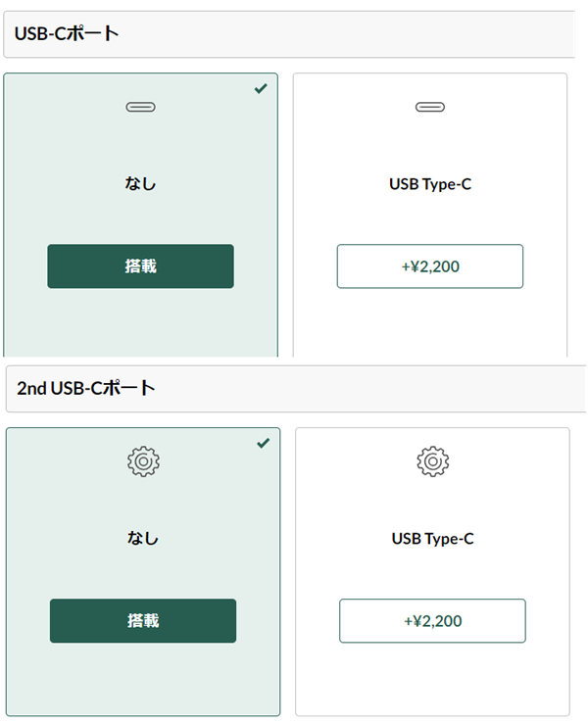Collapse the USB-Cポート section header
The height and width of the screenshot is (723, 588).
(289, 34)
